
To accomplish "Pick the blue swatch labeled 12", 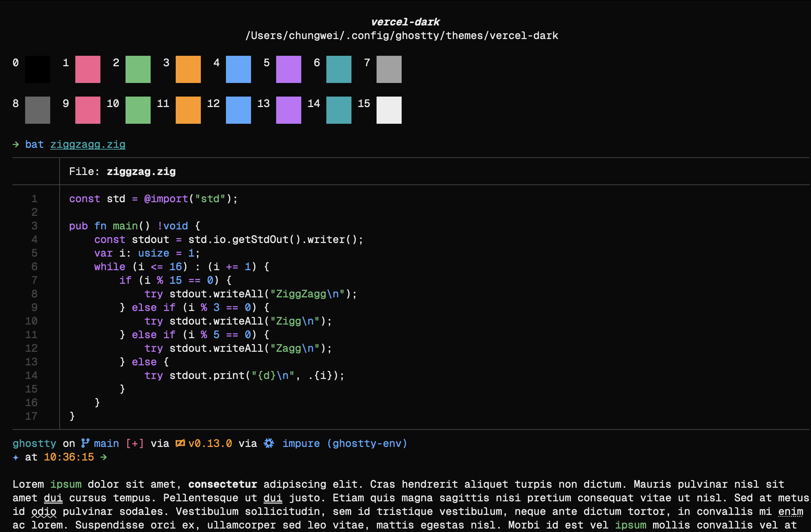I will [238, 110].
